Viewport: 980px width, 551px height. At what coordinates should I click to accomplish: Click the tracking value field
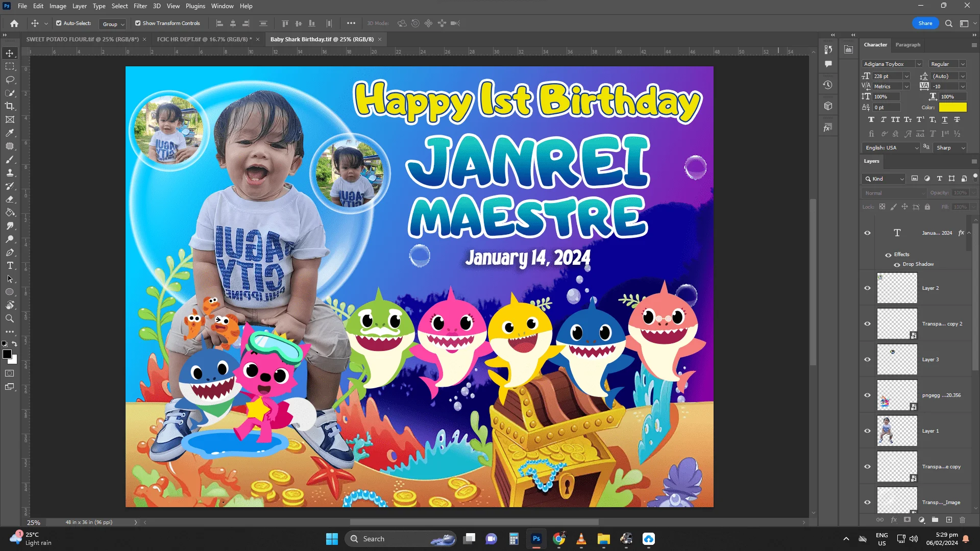(x=946, y=87)
